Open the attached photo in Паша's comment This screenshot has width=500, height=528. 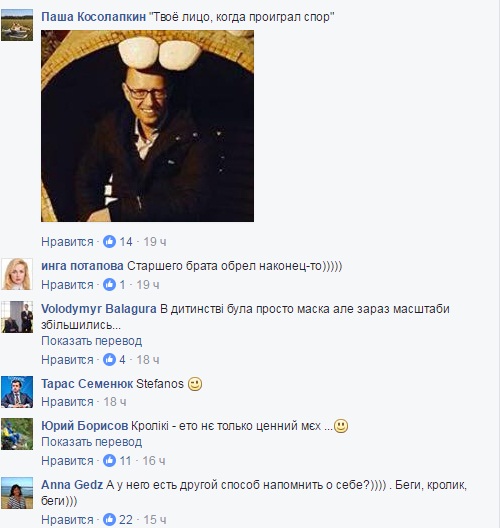[x=147, y=126]
